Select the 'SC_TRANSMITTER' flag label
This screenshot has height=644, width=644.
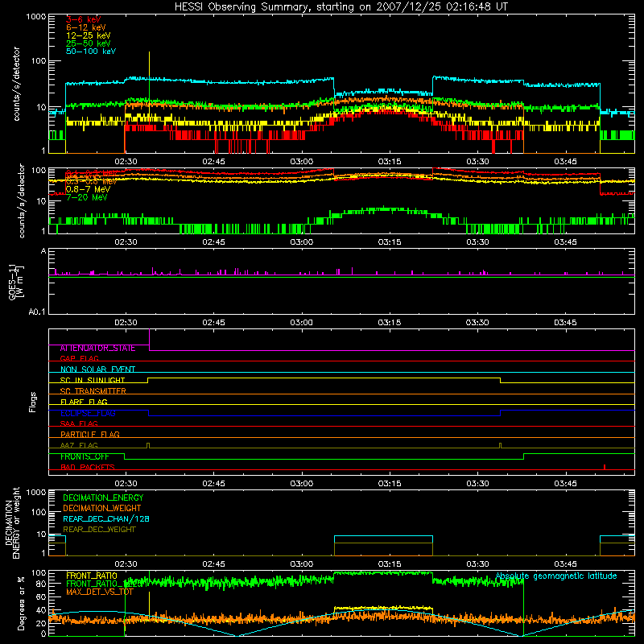click(x=93, y=391)
